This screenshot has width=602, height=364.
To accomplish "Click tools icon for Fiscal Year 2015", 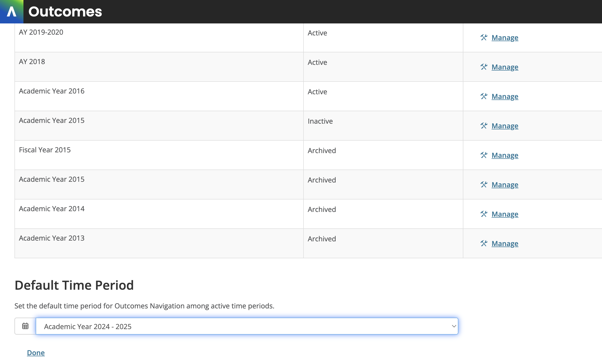I will point(484,155).
